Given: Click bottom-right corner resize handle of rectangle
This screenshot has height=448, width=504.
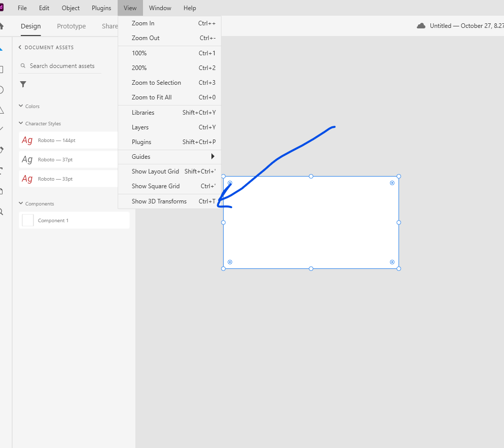Looking at the screenshot, I should pyautogui.click(x=399, y=268).
